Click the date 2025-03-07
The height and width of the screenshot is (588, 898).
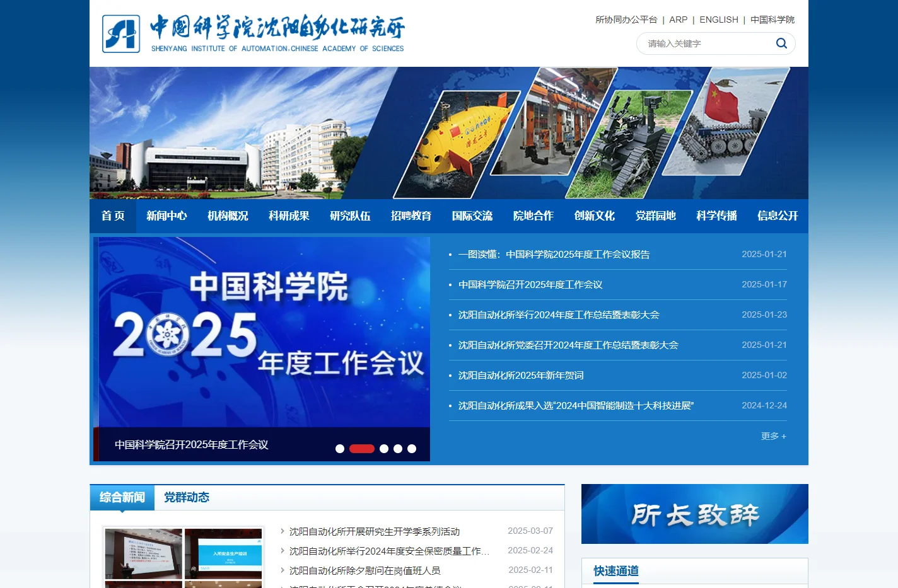(x=530, y=531)
